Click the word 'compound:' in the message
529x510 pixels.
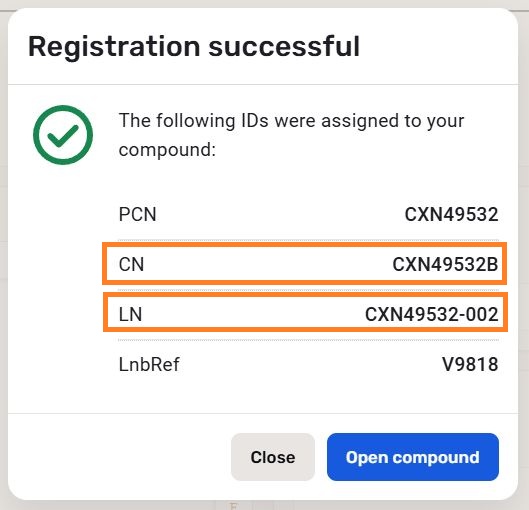click(x=167, y=149)
